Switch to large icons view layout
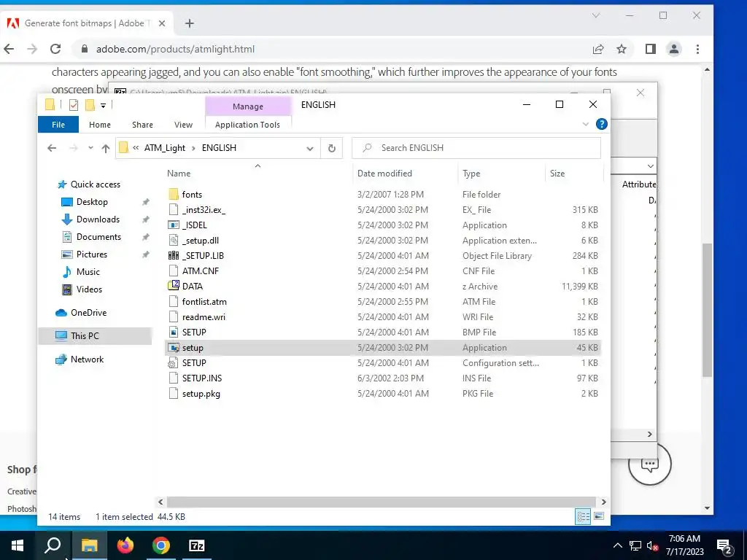The height and width of the screenshot is (560, 747). (x=600, y=517)
